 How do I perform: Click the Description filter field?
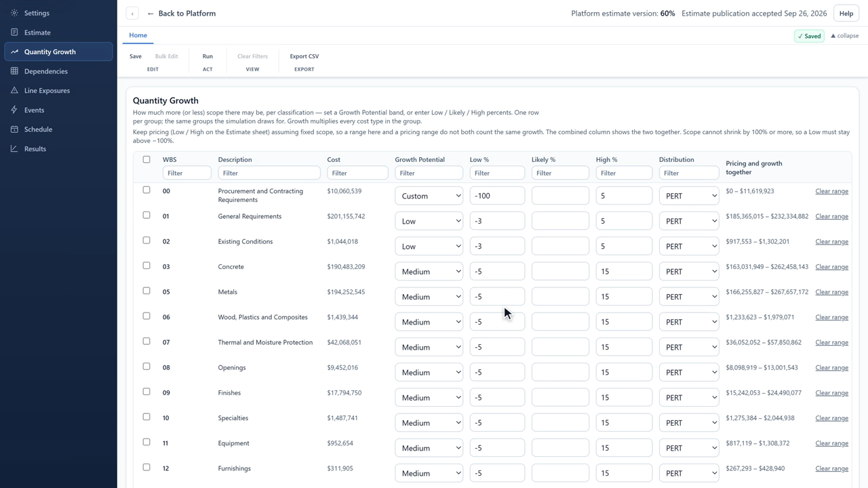[269, 173]
